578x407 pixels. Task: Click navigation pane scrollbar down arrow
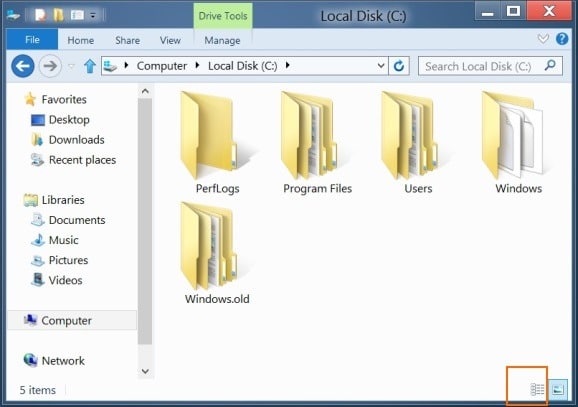pos(145,371)
